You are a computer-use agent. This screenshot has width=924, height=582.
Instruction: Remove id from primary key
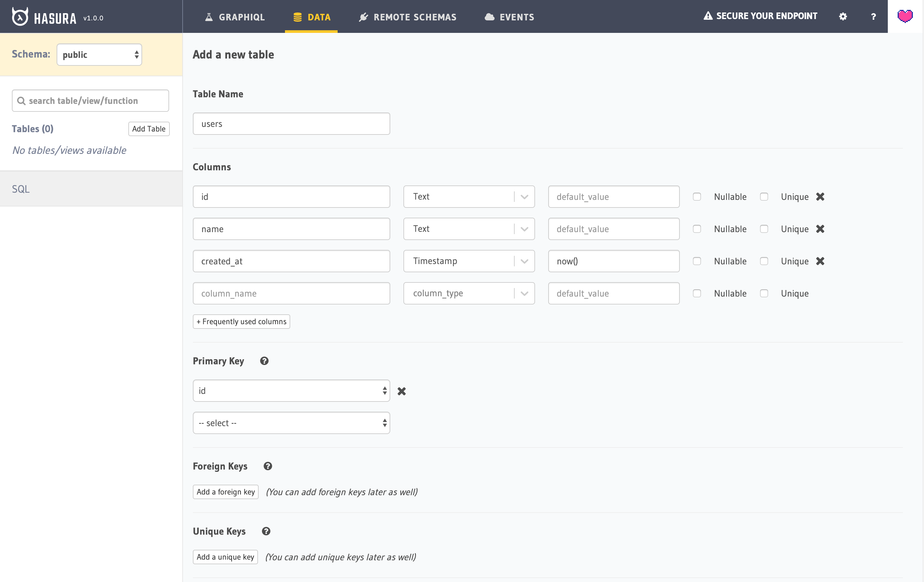pyautogui.click(x=401, y=391)
